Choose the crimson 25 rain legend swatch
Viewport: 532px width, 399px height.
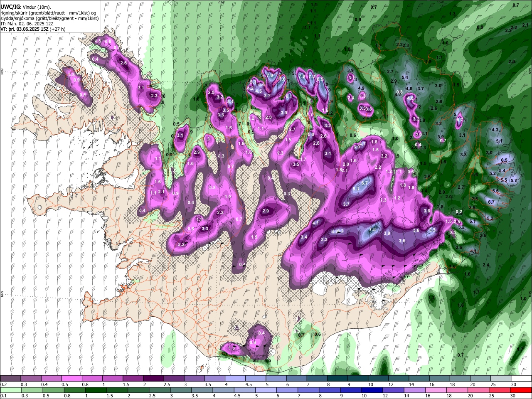tap(500, 390)
